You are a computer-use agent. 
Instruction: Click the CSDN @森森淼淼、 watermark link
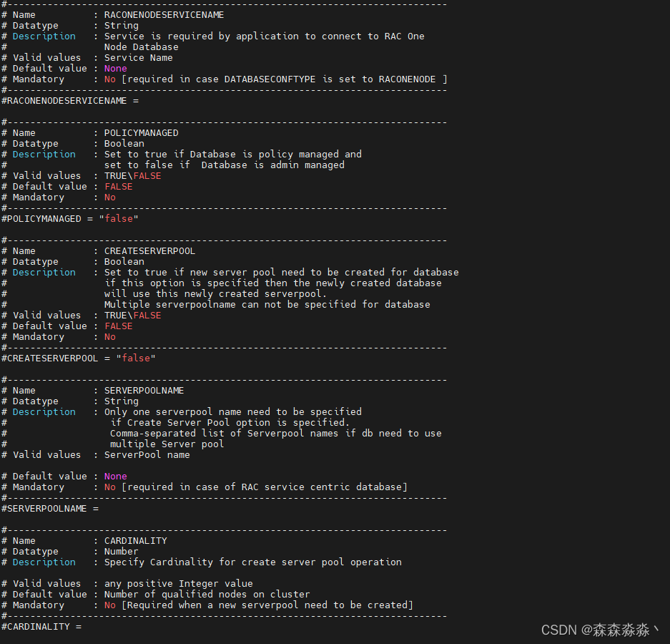(601, 630)
